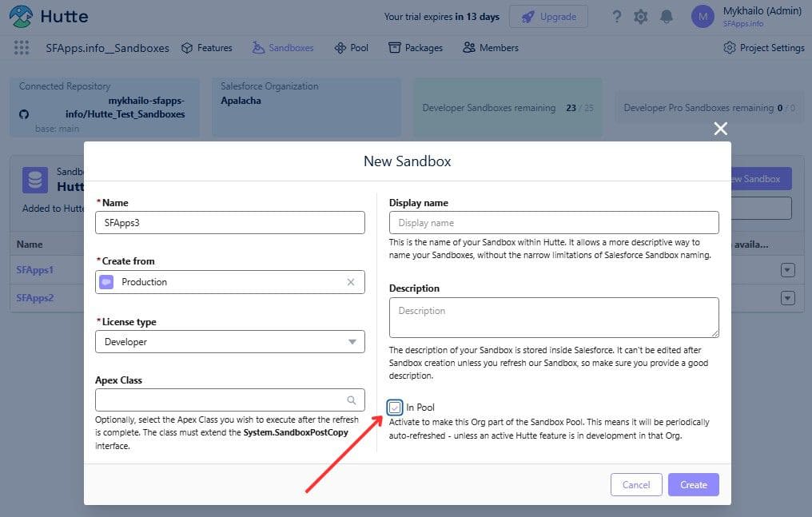Close the New Sandbox dialog with X
Screen dimensions: 812x517
click(x=720, y=129)
